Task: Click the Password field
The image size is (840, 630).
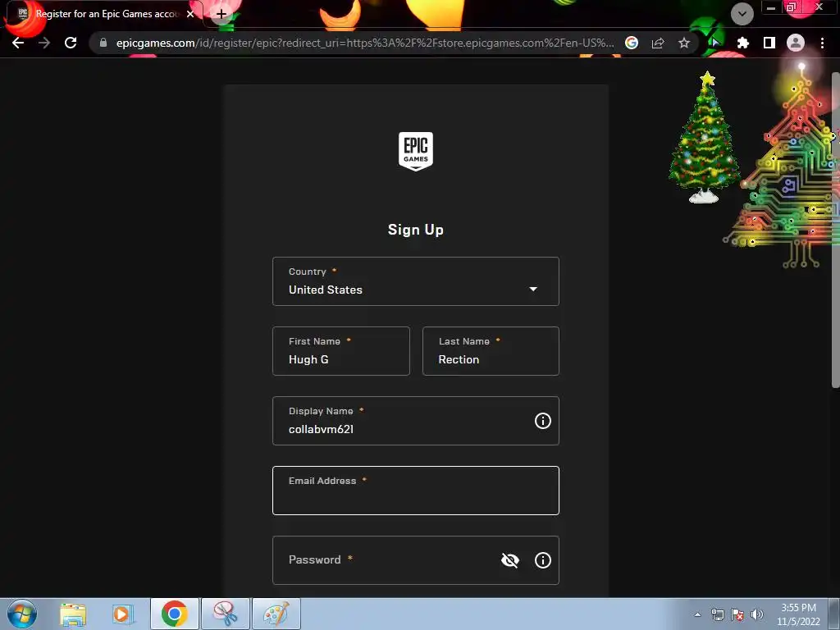Action: pyautogui.click(x=416, y=559)
